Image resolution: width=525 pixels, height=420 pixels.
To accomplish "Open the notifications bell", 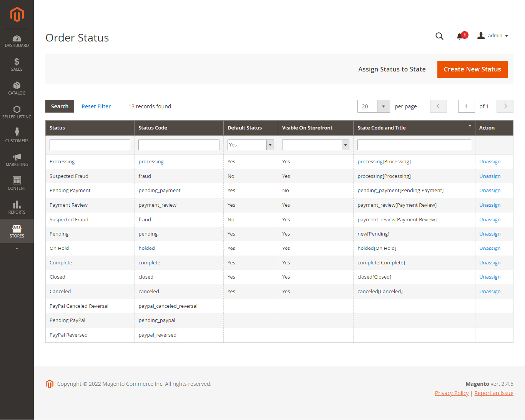I will [460, 36].
